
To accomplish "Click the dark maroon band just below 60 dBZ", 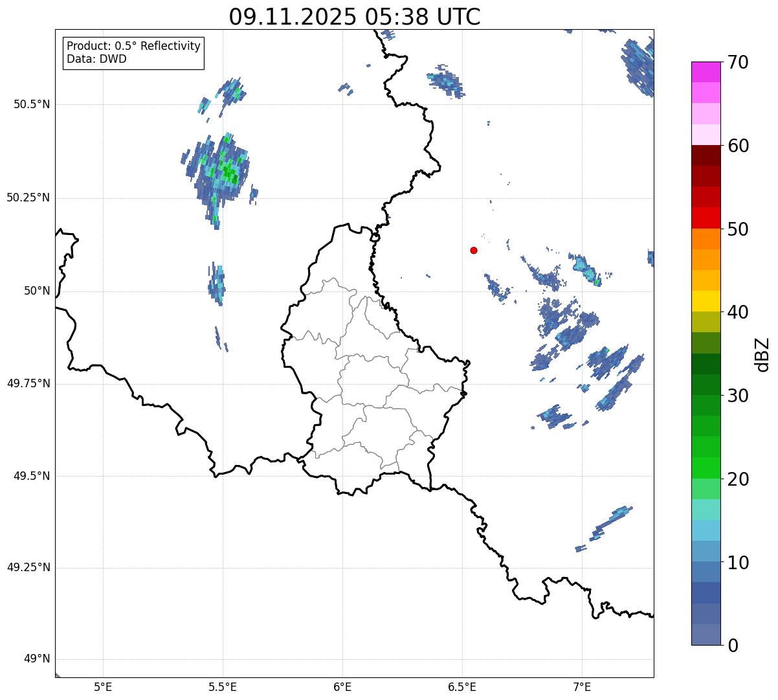I will 706,155.
